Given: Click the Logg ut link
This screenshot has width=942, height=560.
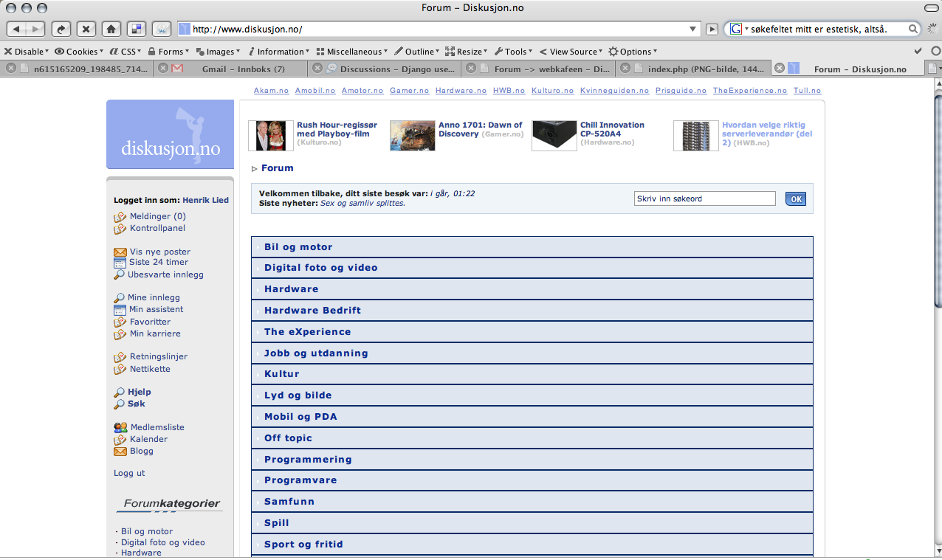Looking at the screenshot, I should tap(129, 473).
